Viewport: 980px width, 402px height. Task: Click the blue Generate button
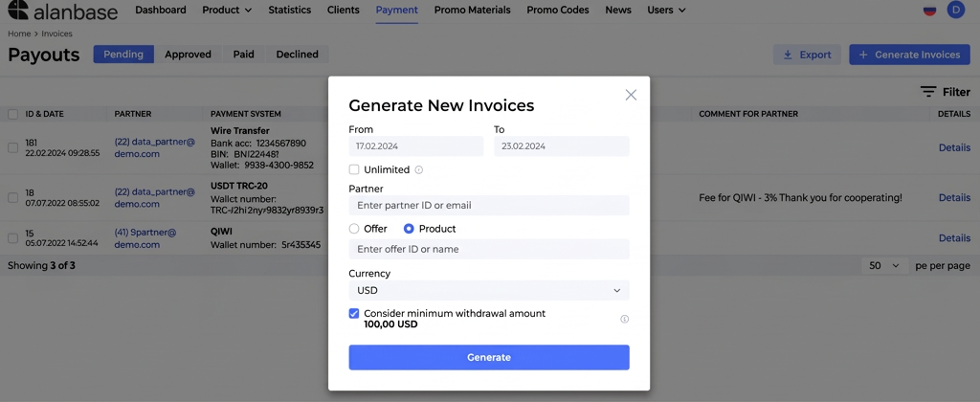(489, 358)
